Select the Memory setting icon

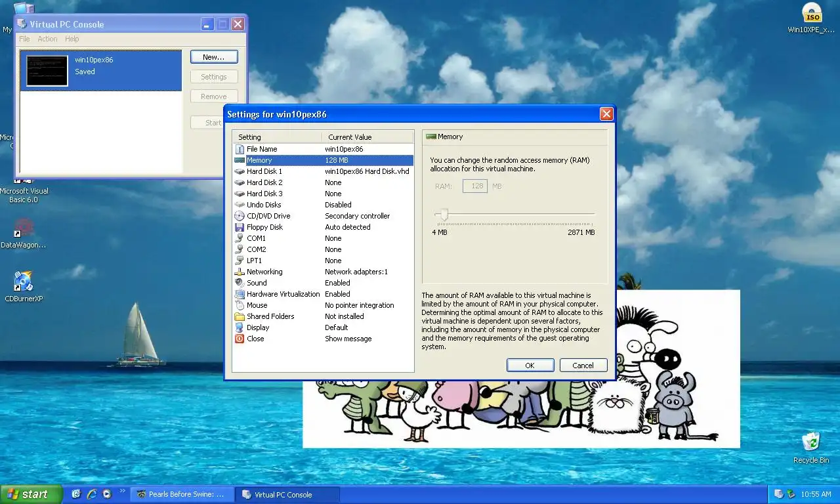[x=240, y=160]
